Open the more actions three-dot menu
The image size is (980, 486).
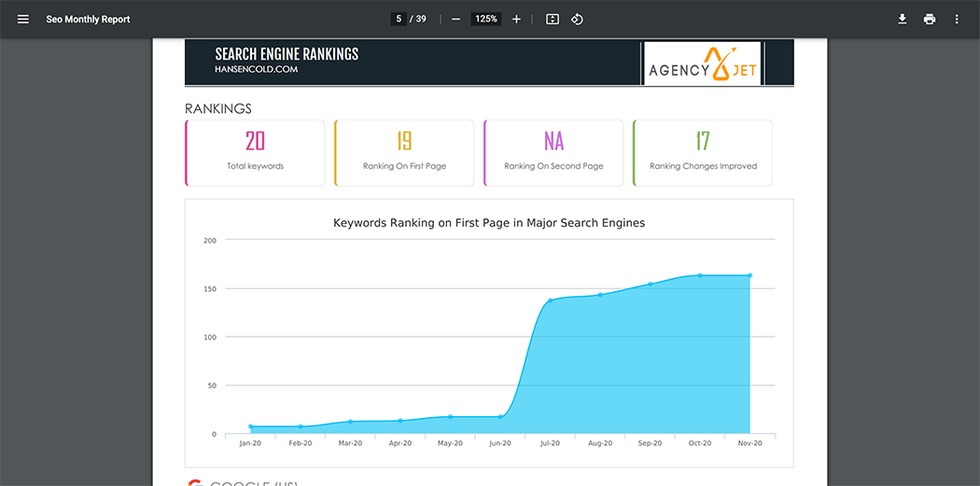957,20
